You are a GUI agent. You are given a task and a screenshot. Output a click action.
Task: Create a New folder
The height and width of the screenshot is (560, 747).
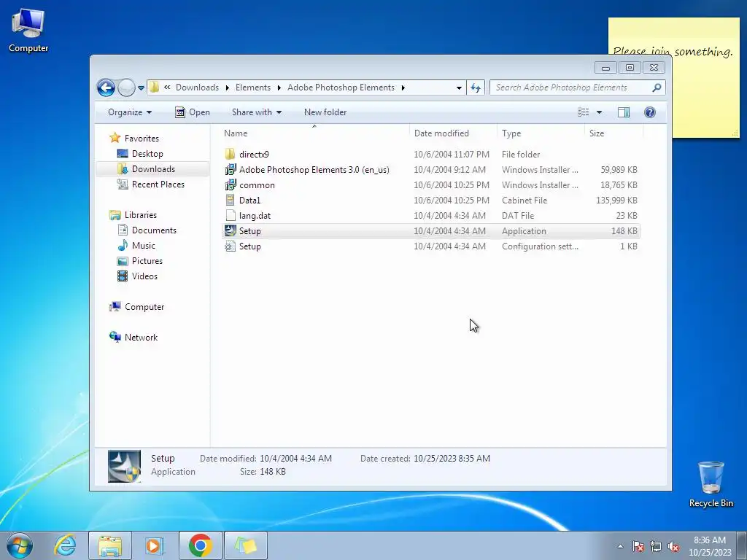point(325,112)
